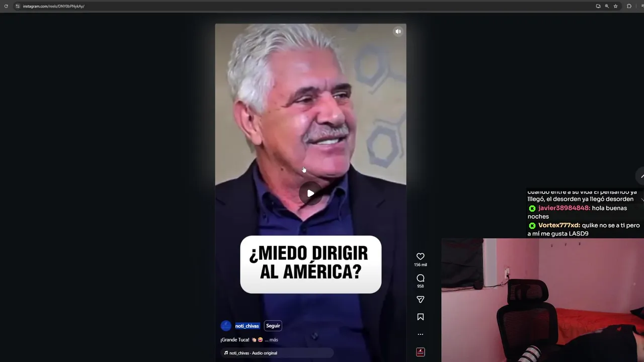Open the noti_chivas username link
Viewport: 644px width, 362px height.
247,326
